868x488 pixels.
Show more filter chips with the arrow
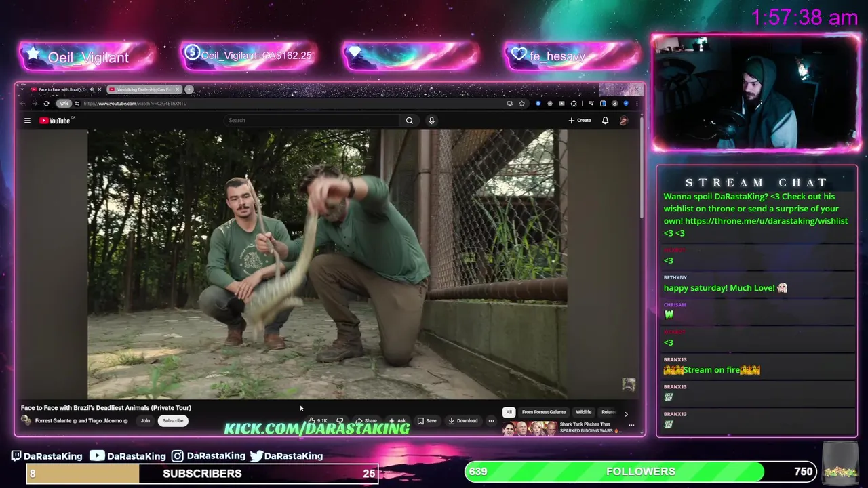point(626,414)
